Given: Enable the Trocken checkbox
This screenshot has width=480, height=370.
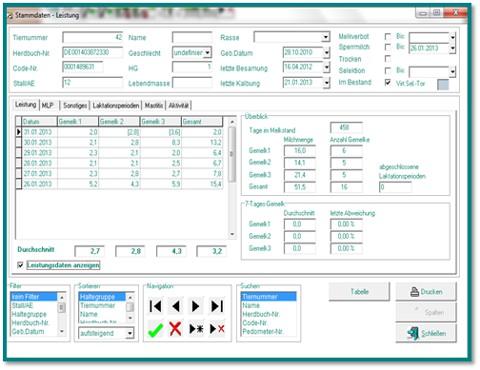Looking at the screenshot, I should 388,59.
